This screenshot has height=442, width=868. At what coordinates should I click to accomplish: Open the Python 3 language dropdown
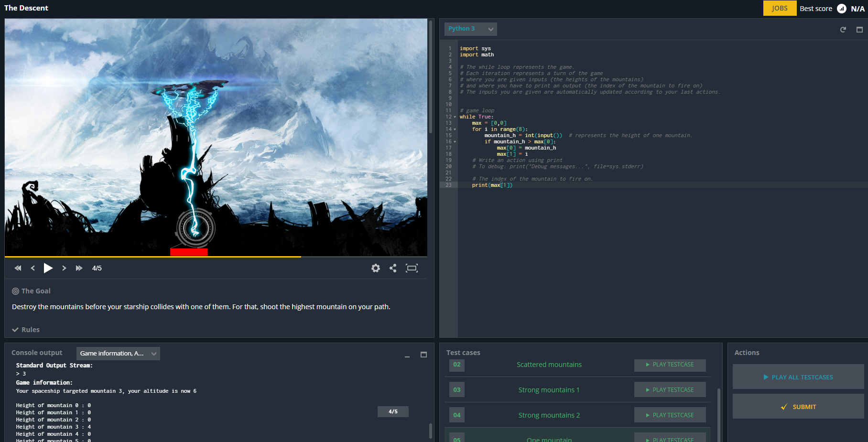(x=470, y=29)
